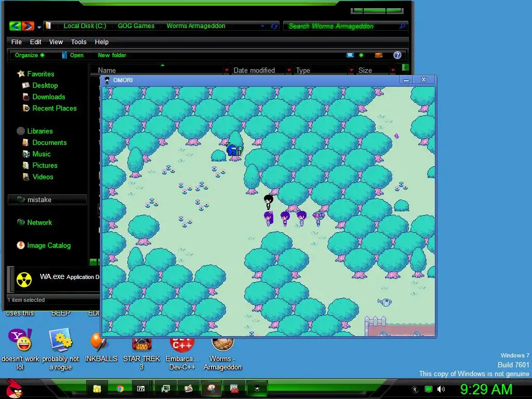Open the Date modified filter dropdown
532x399 pixels.
289,70
